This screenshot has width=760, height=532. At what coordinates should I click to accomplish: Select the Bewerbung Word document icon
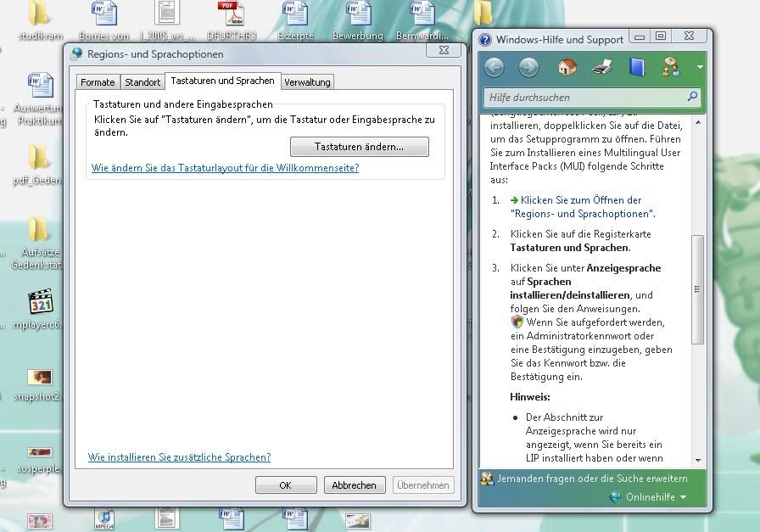tap(358, 20)
